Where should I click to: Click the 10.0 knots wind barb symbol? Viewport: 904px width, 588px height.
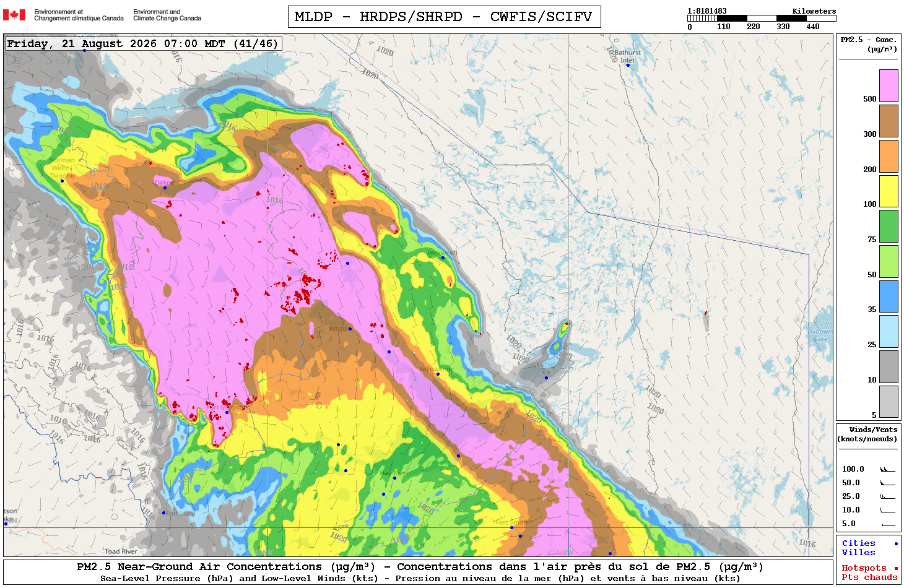tap(887, 510)
